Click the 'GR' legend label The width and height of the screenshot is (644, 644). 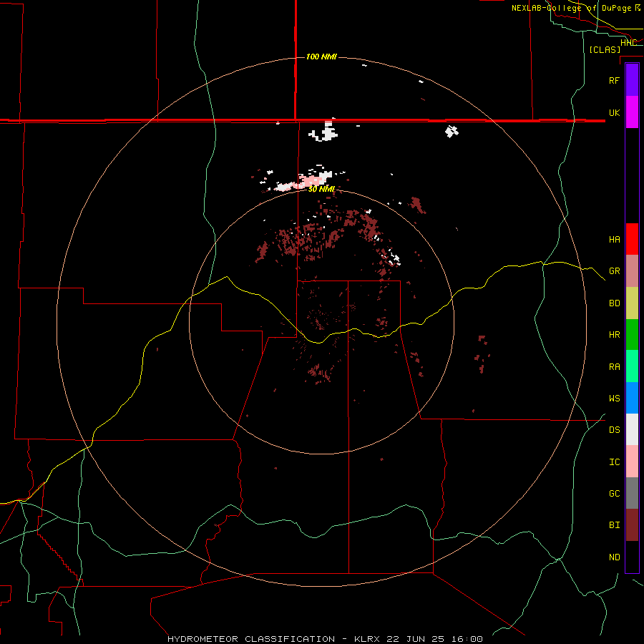pos(614,271)
